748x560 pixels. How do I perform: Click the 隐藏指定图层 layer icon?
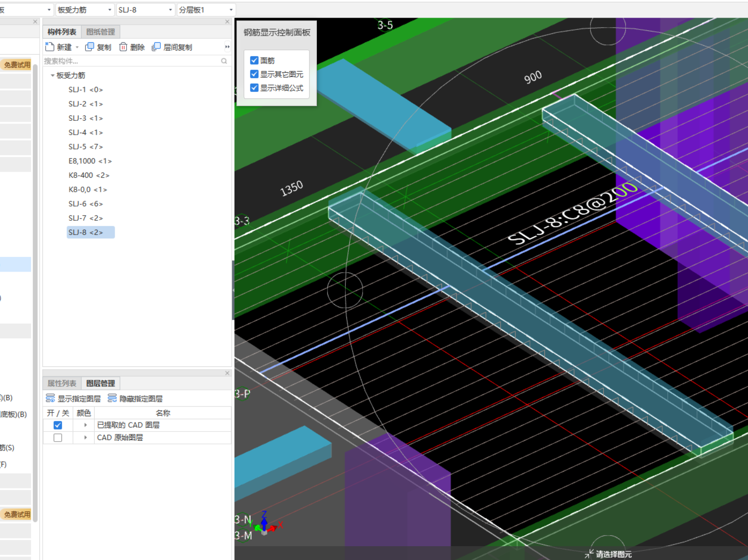[112, 398]
